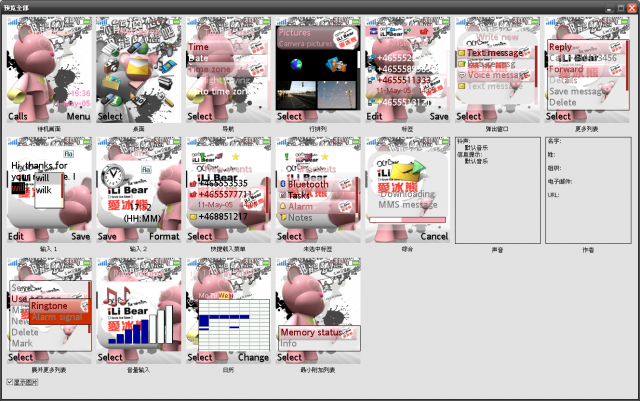Click the 组织: field in author panel
The image size is (640, 401).
click(x=554, y=168)
